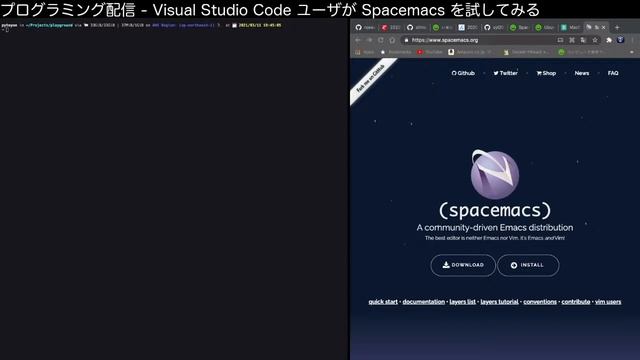Open the YouTube bookmark
The width and height of the screenshot is (640, 360).
(x=430, y=52)
